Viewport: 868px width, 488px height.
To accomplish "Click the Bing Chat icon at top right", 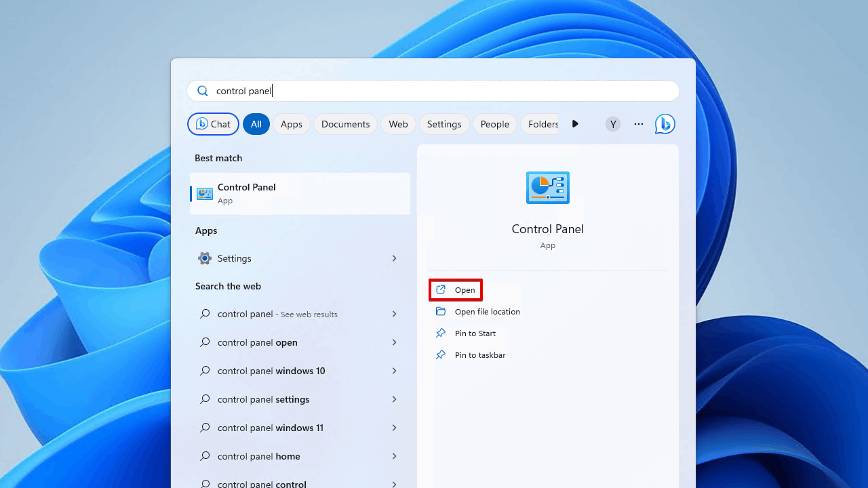I will coord(665,124).
